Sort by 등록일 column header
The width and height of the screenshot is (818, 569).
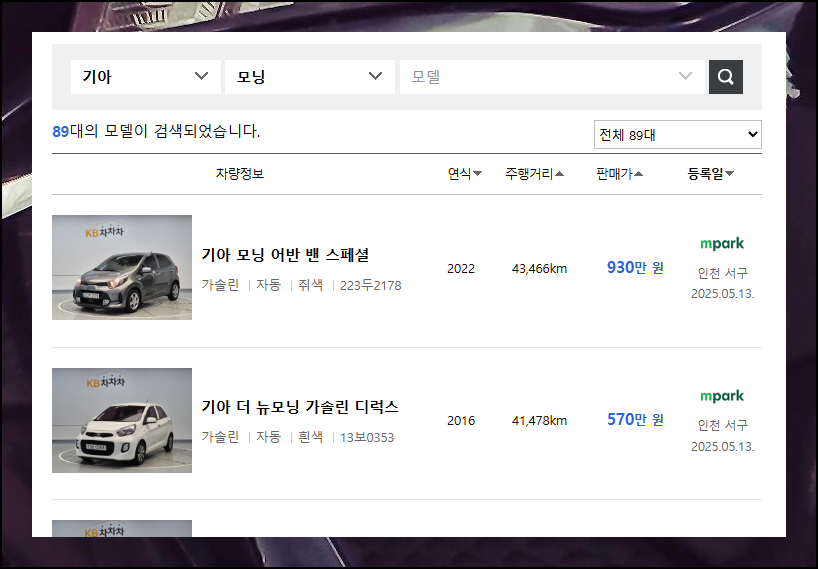click(710, 174)
